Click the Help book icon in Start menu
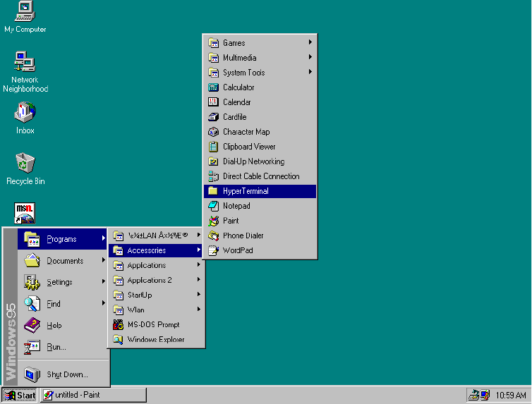The width and height of the screenshot is (532, 404). [x=32, y=325]
